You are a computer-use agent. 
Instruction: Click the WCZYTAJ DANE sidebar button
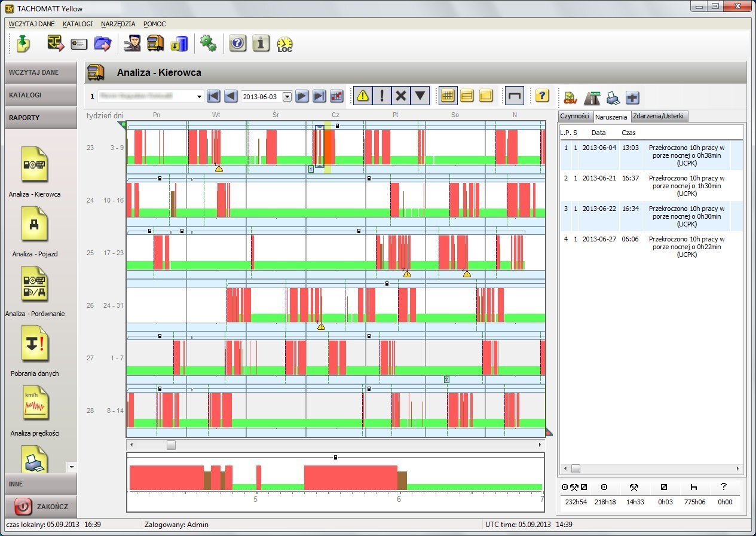[42, 72]
